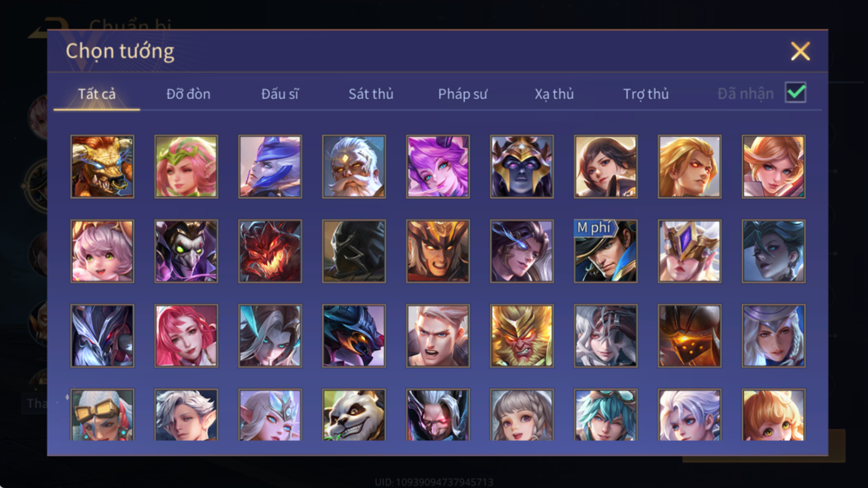Select the black masked ninja hero
Viewport: 868px width, 488px height.
(354, 251)
